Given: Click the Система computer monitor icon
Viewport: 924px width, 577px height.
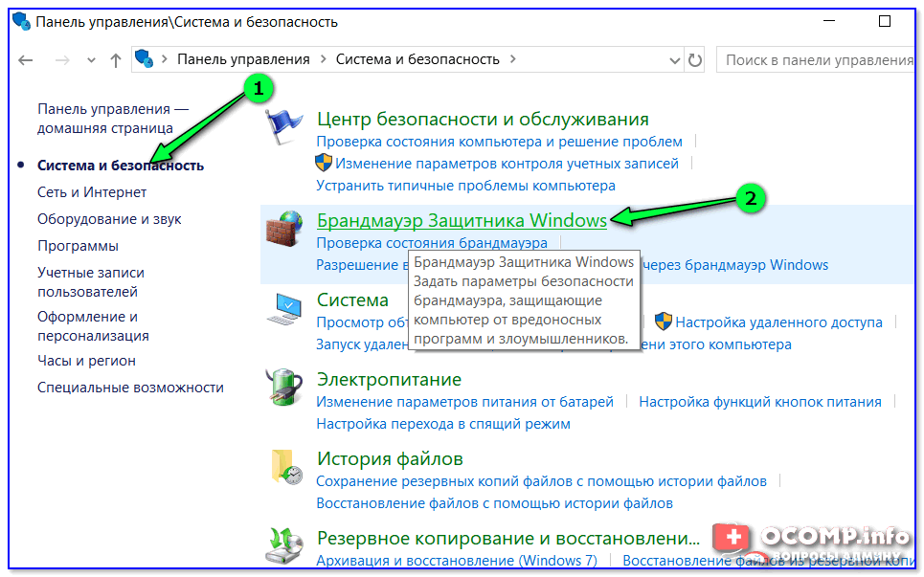Looking at the screenshot, I should tap(284, 309).
